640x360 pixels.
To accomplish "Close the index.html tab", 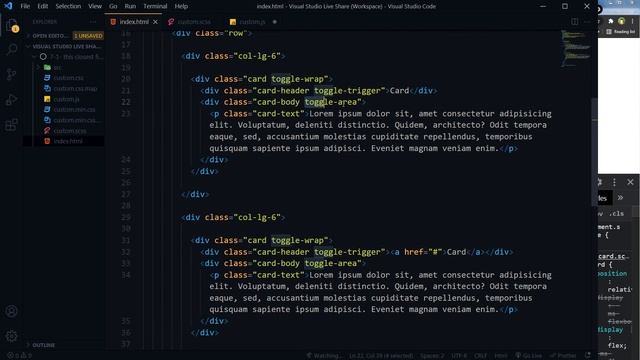I will (155, 22).
